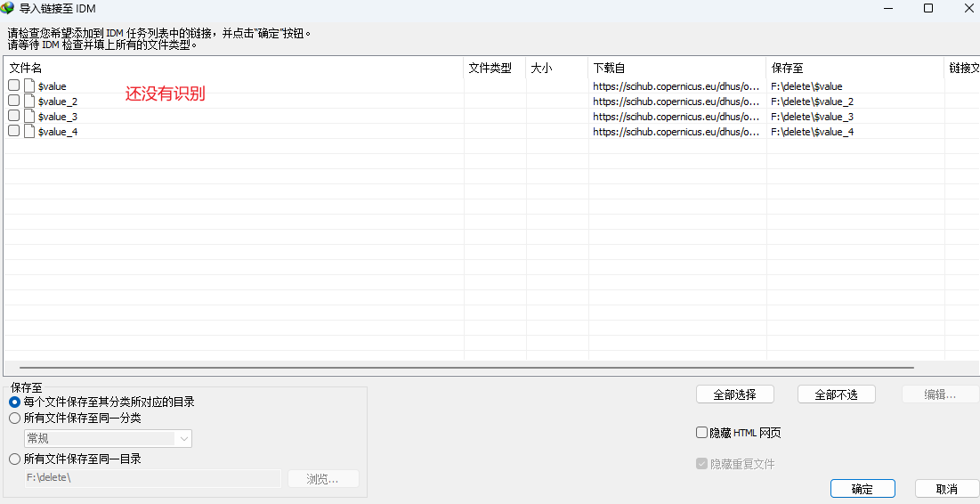Image resolution: width=980 pixels, height=504 pixels.
Task: Click the IDM logo icon in title bar
Action: pyautogui.click(x=8, y=8)
